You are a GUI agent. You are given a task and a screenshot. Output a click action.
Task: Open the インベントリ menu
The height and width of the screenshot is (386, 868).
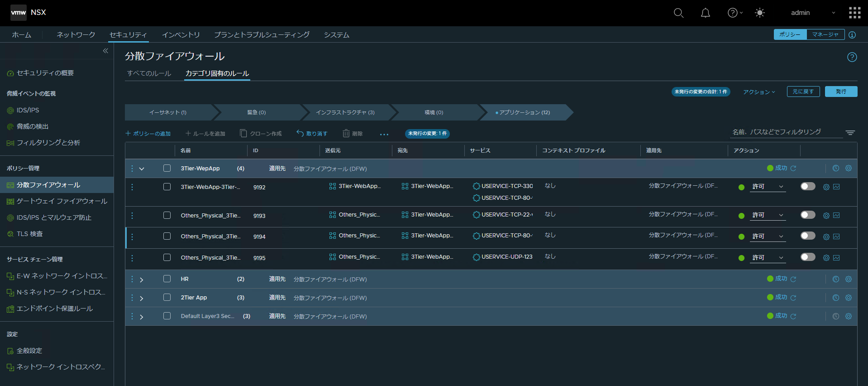coord(181,35)
